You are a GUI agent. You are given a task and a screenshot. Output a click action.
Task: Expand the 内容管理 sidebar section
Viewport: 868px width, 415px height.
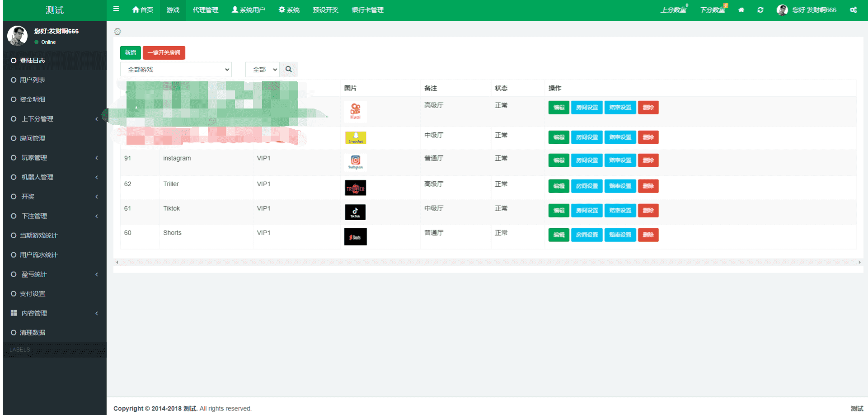(54, 313)
